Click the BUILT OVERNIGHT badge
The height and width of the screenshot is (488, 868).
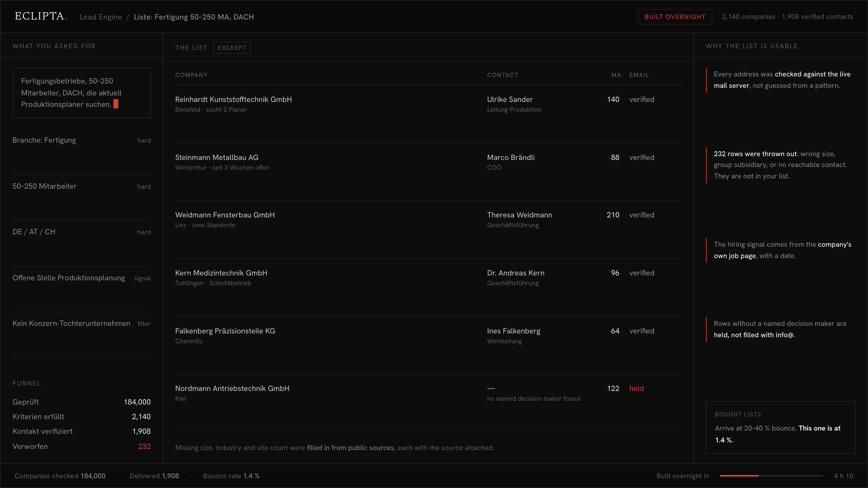tap(675, 17)
